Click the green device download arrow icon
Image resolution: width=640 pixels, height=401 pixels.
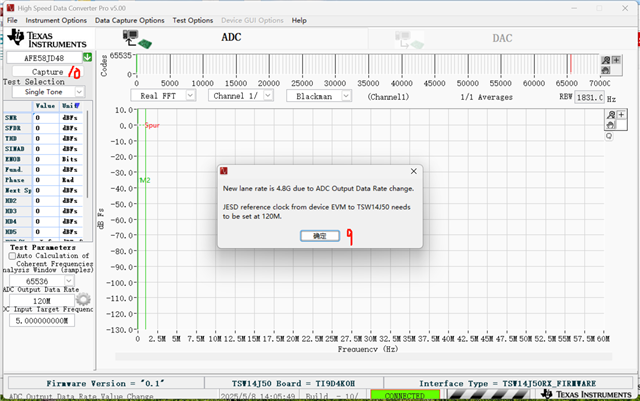point(87,57)
